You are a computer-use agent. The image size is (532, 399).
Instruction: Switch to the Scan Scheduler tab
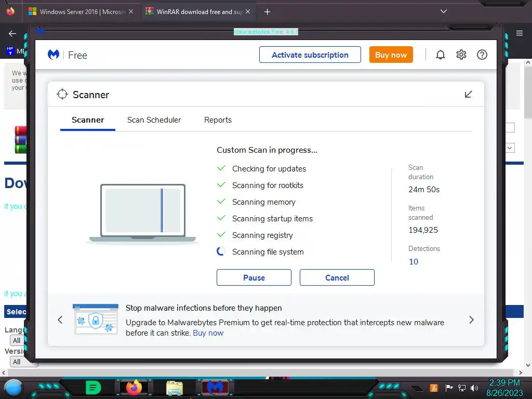154,120
